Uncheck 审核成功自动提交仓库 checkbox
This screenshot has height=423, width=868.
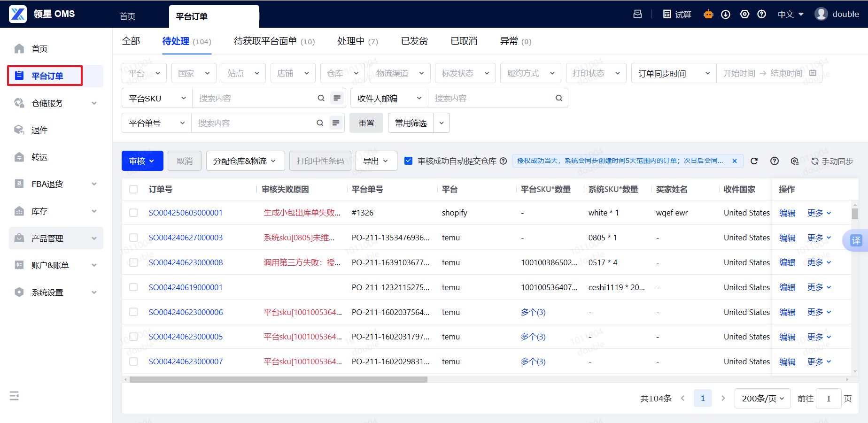tap(409, 161)
